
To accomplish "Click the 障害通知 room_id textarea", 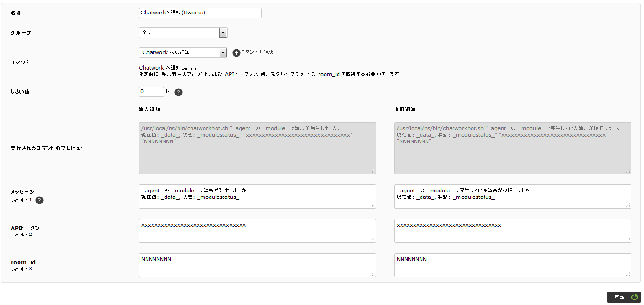I will [x=257, y=265].
